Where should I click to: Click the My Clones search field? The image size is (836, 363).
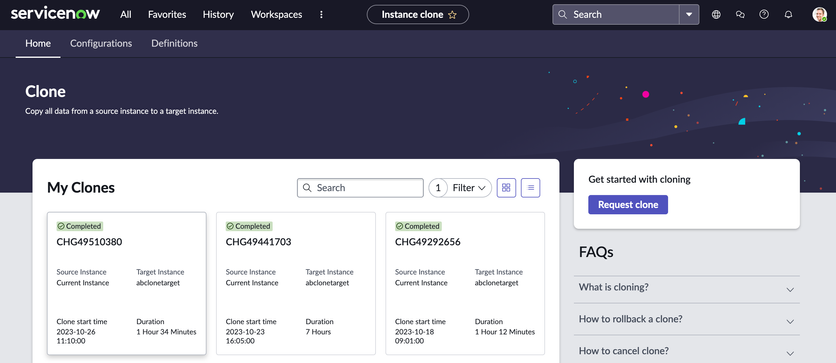coord(360,188)
